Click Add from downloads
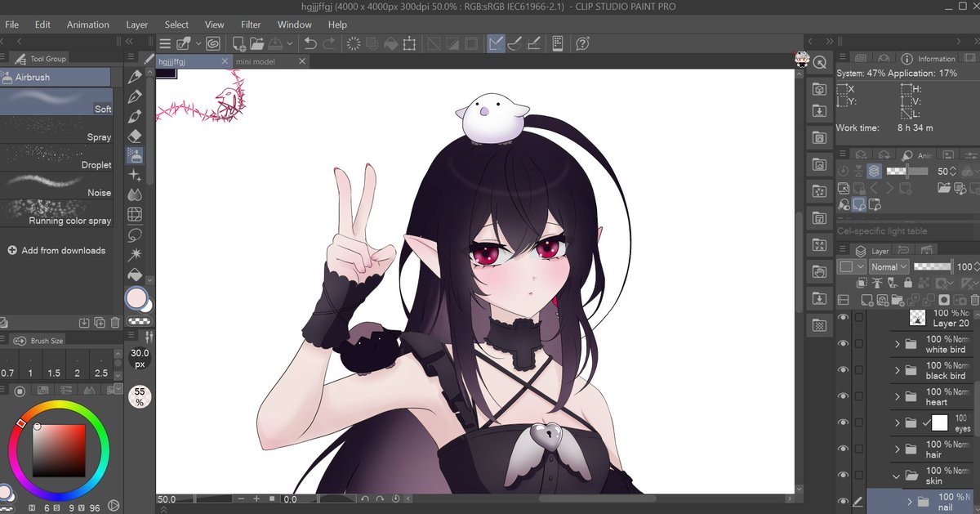Viewport: 980px width, 514px height. (56, 250)
